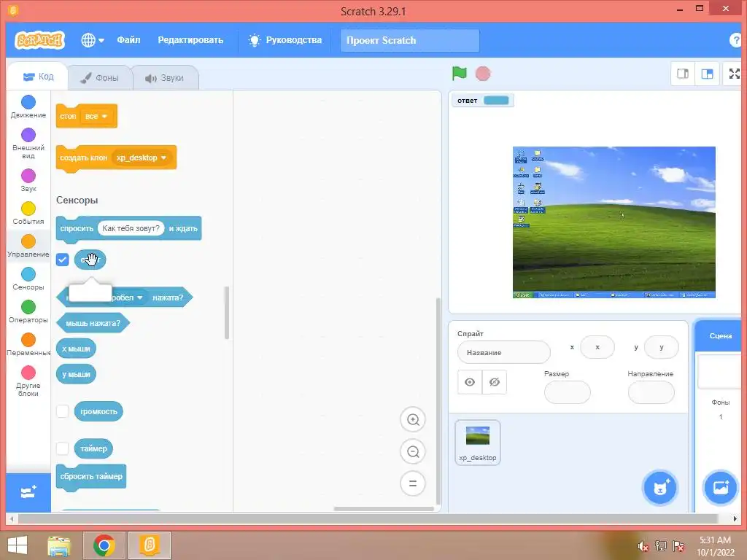Click the мышь нажата? block
Image resolution: width=747 pixels, height=560 pixels.
pos(93,323)
